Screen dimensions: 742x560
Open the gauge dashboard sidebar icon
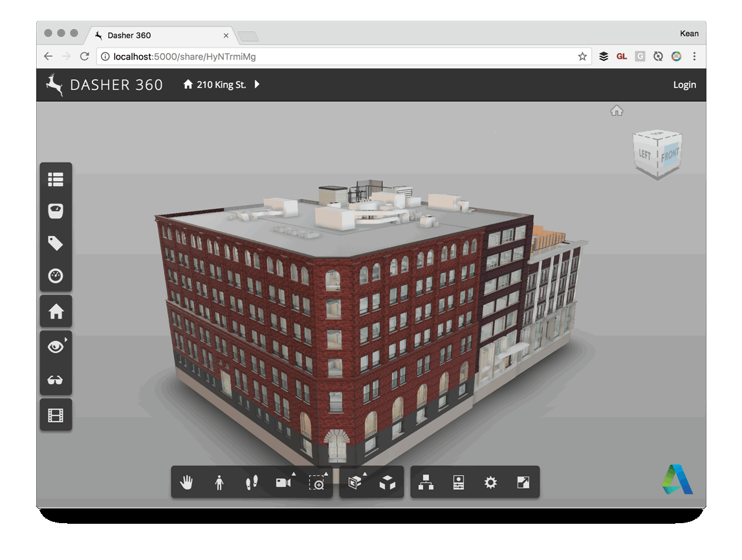coord(56,276)
